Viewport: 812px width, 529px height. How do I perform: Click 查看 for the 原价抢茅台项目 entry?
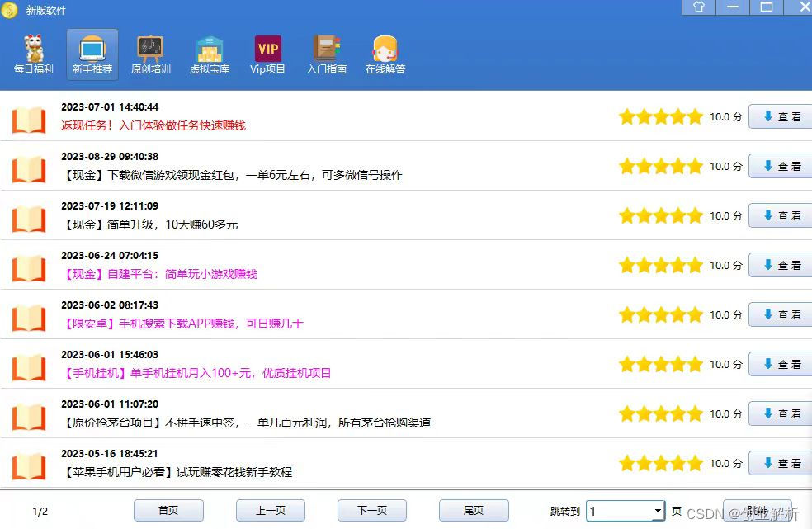[x=779, y=413]
